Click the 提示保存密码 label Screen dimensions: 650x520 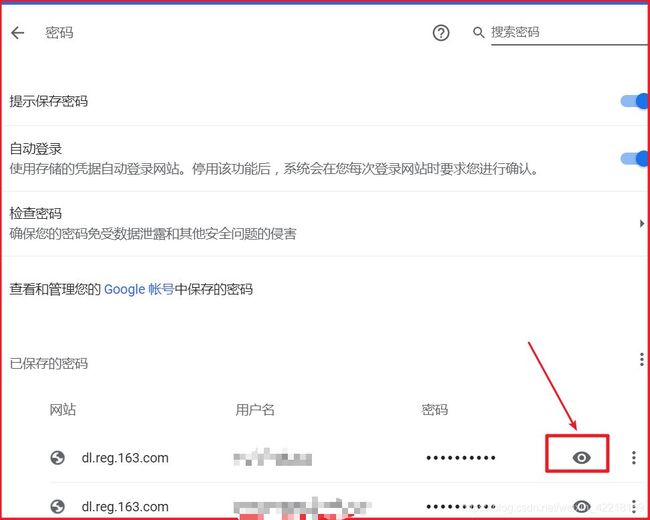(x=49, y=101)
